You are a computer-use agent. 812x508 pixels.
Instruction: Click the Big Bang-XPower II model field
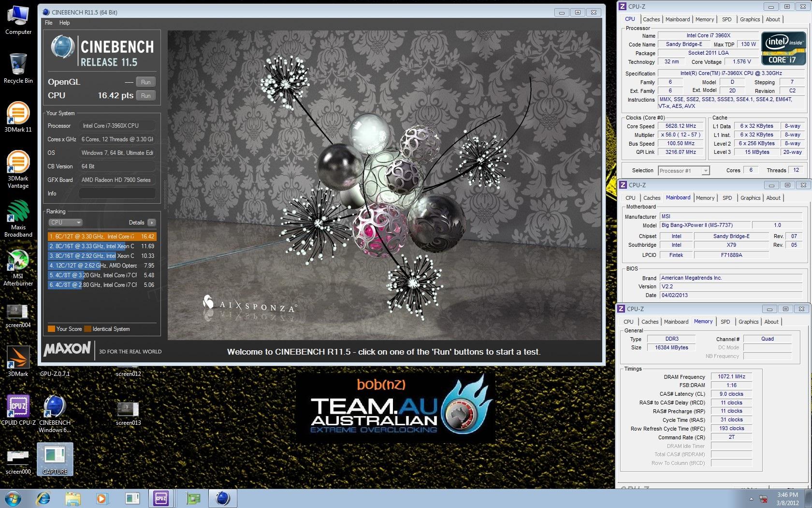coord(705,225)
